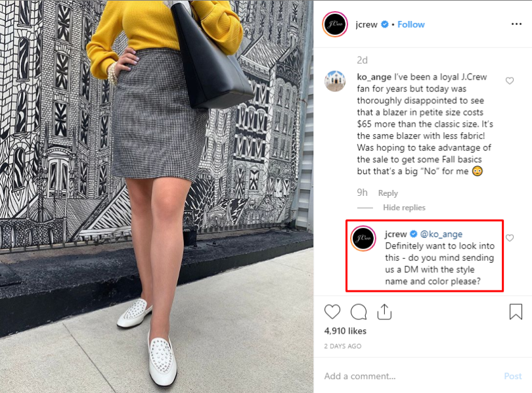Screen dimensions: 532x393
Task: Save post with bookmark icon
Action: (x=516, y=312)
